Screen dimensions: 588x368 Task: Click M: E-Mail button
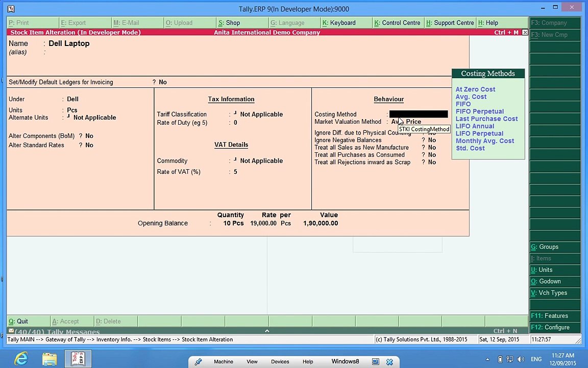[x=138, y=22]
